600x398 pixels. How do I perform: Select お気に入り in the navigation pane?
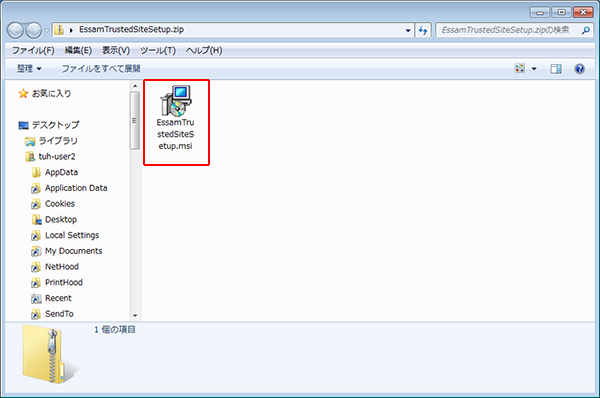(x=51, y=93)
